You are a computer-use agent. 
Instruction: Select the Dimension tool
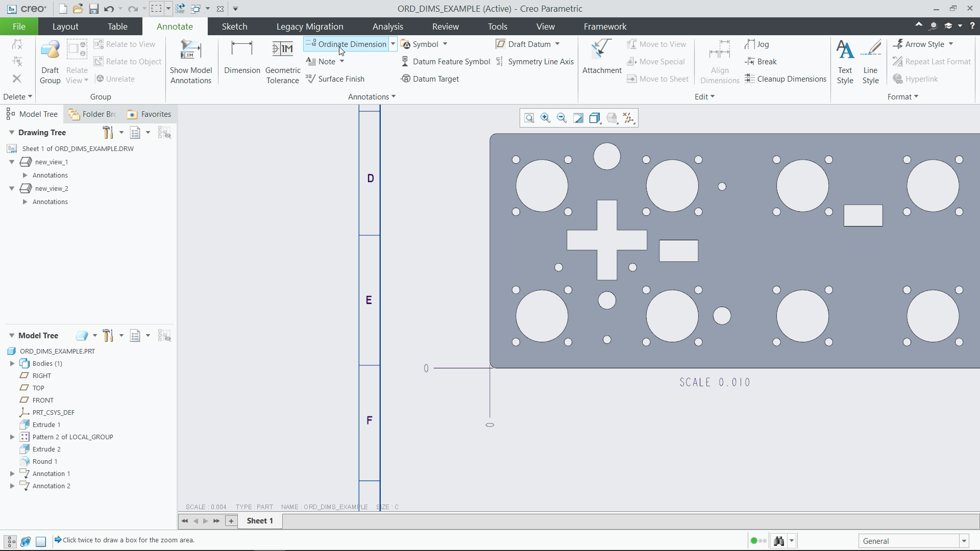point(242,57)
